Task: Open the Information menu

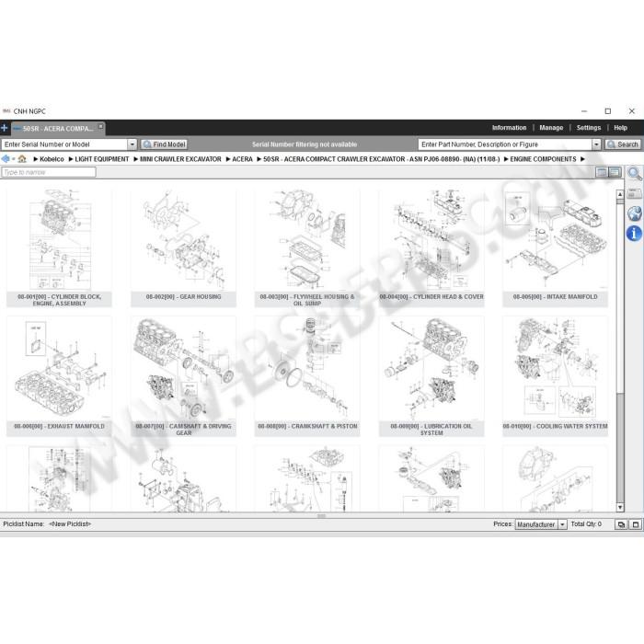Action: coord(509,128)
